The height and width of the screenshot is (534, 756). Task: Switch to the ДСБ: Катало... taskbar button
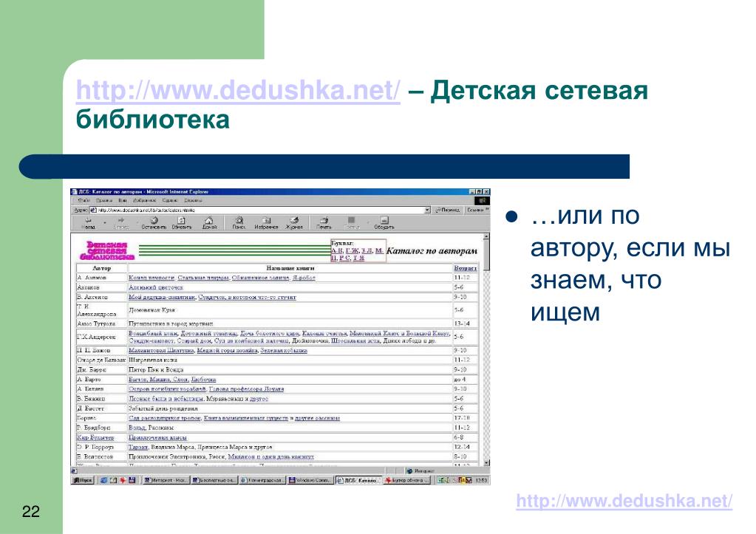(x=358, y=480)
